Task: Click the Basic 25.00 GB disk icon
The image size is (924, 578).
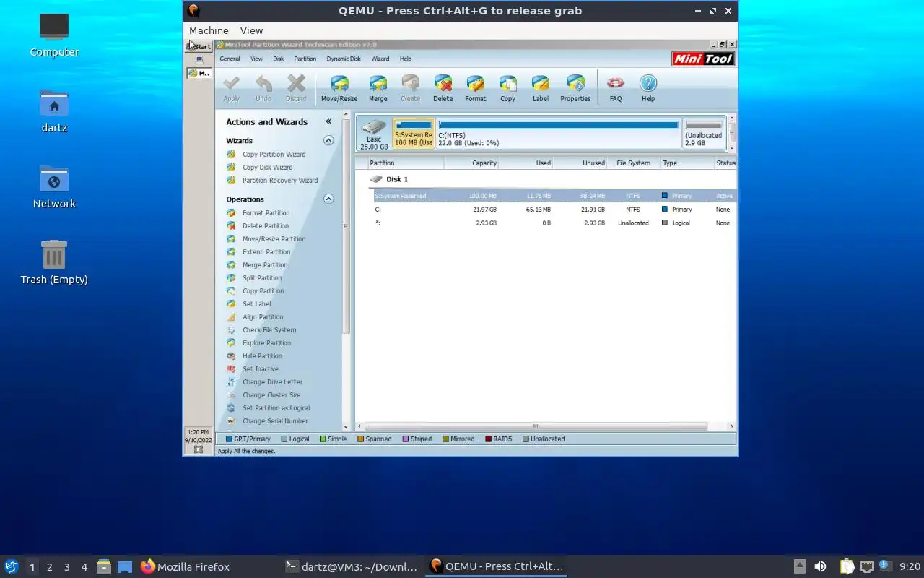Action: click(374, 127)
